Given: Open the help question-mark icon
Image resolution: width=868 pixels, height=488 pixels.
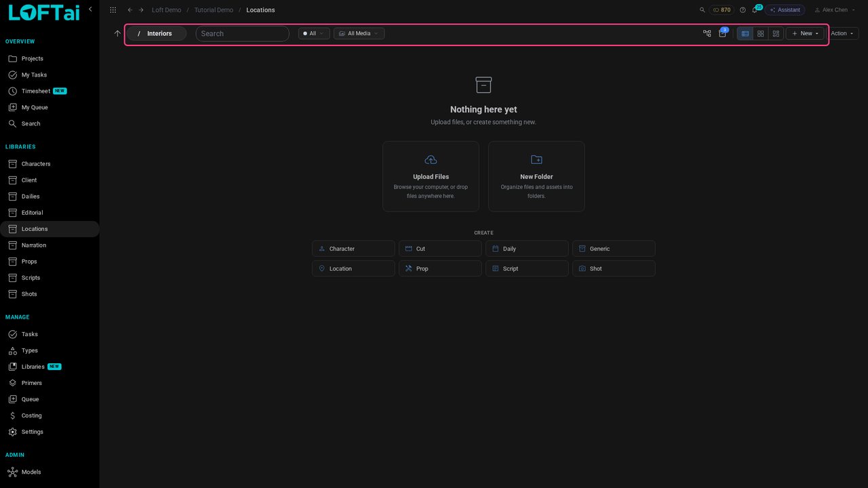Looking at the screenshot, I should coord(743,10).
